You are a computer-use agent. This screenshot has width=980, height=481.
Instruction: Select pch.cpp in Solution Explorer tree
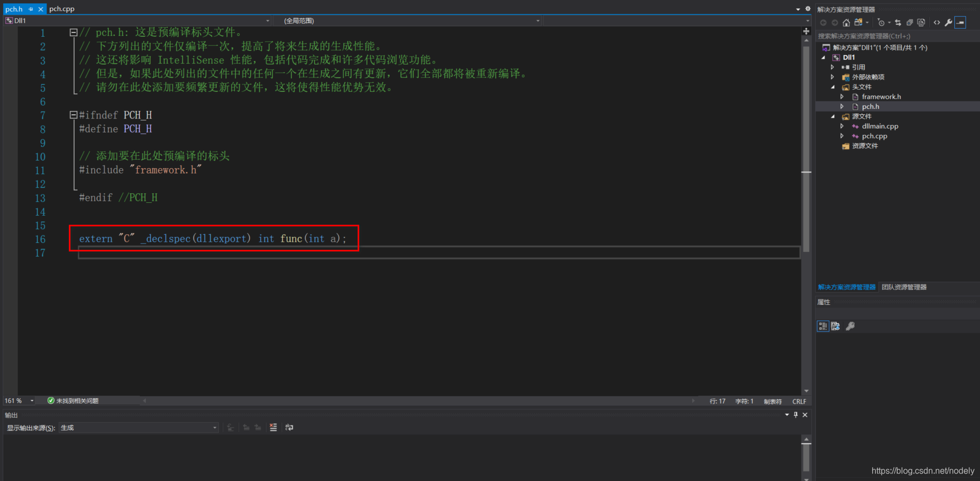coord(874,136)
